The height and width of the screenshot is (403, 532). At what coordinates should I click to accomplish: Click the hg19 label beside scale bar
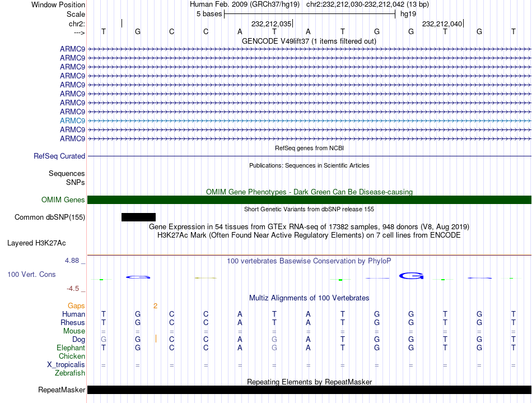[x=408, y=14]
